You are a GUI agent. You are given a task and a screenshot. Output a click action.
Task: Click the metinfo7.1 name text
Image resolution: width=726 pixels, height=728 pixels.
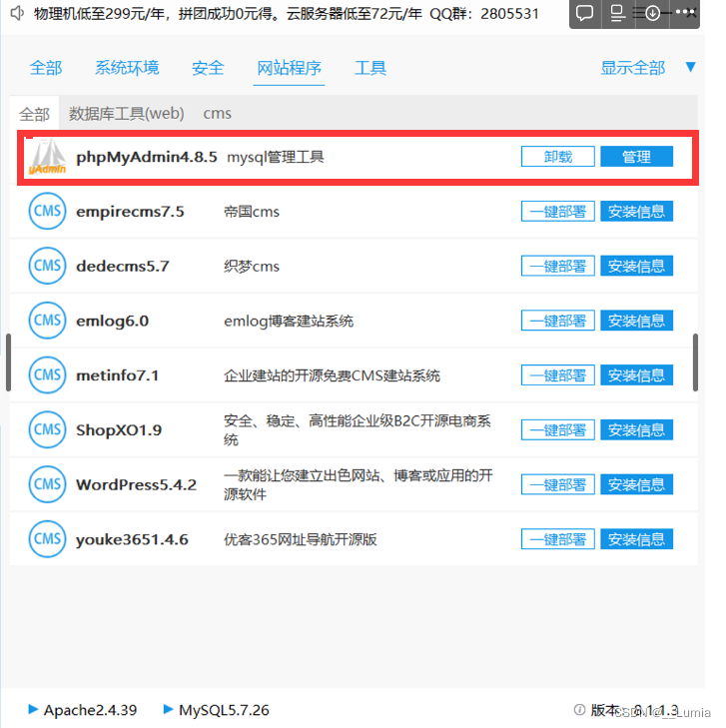(x=117, y=375)
